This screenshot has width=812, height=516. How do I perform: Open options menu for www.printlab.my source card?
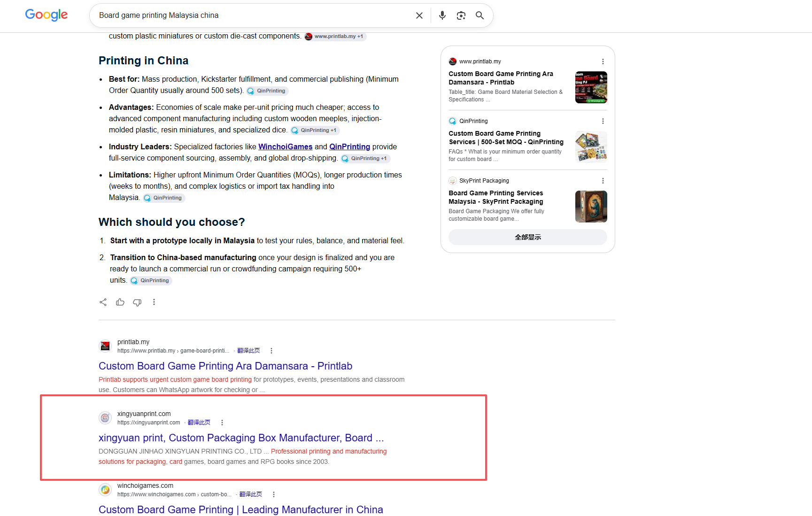603,62
